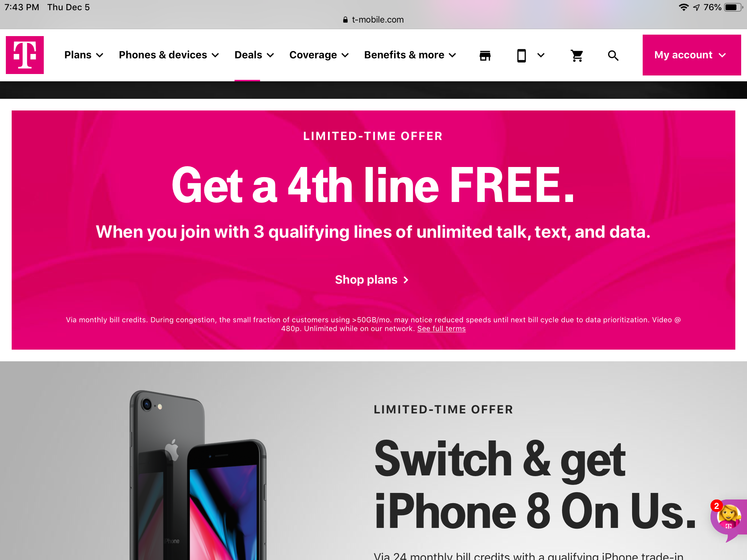
Task: Tap the t-mobile.com address bar
Action: click(373, 20)
